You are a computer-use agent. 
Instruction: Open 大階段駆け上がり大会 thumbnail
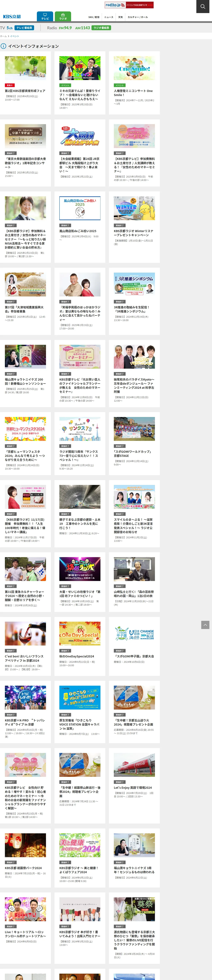pos(80,136)
